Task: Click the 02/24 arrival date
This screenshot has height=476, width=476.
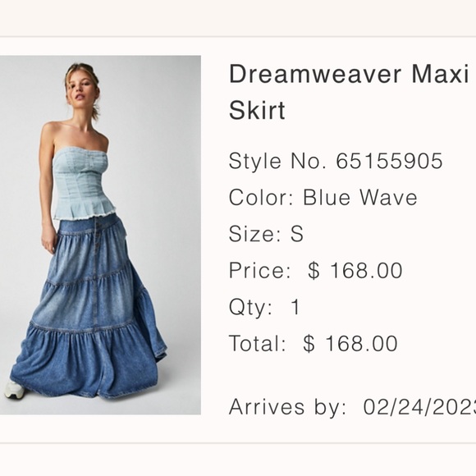Action: [x=419, y=407]
